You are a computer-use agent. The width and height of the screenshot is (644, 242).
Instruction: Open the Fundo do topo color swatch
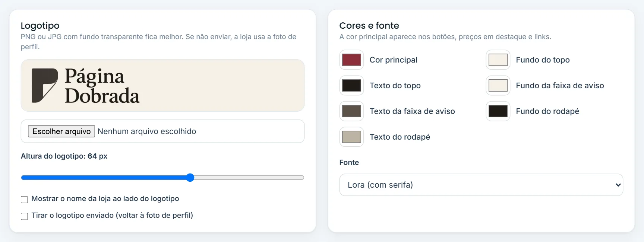click(498, 60)
